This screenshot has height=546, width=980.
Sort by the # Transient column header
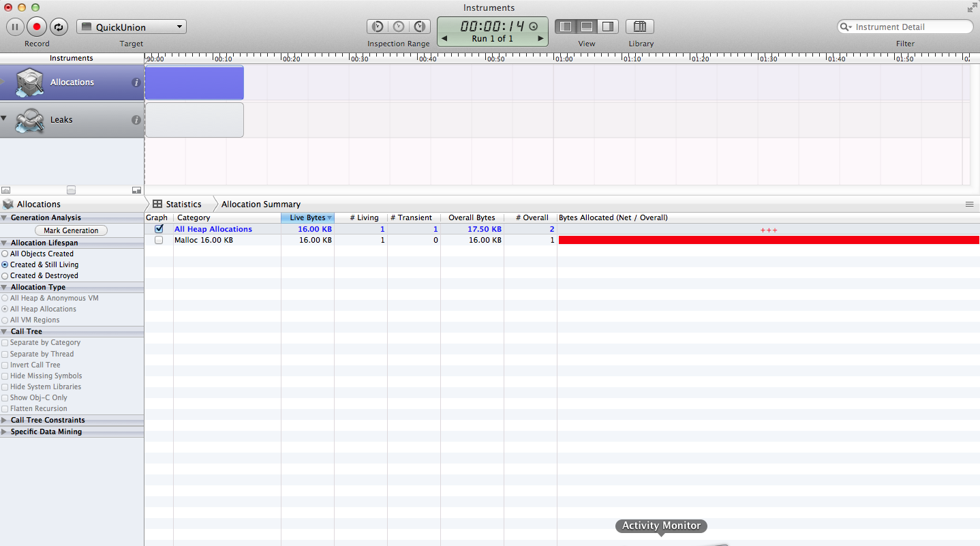pyautogui.click(x=414, y=217)
